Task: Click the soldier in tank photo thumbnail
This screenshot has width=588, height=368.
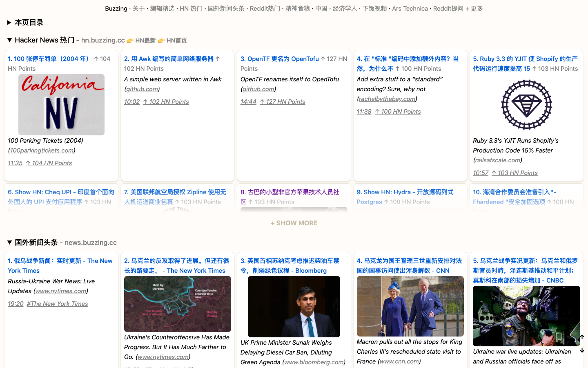Action: click(x=526, y=316)
